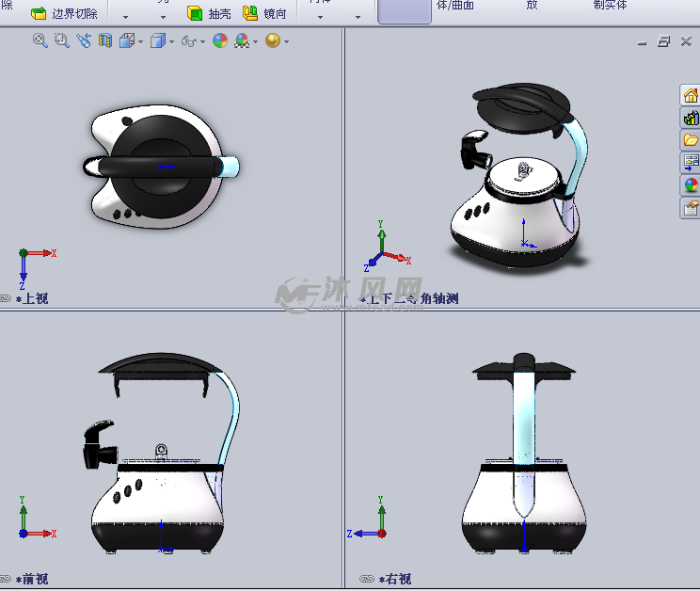Screen dimensions: 700x591
Task: Click the Display Style cube icon
Action: 157,41
